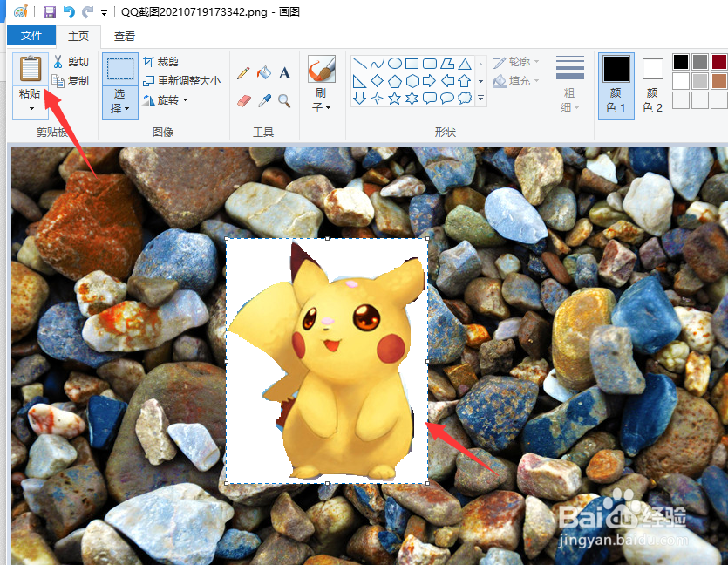The height and width of the screenshot is (565, 728).
Task: Select the Line shape
Action: click(x=360, y=64)
